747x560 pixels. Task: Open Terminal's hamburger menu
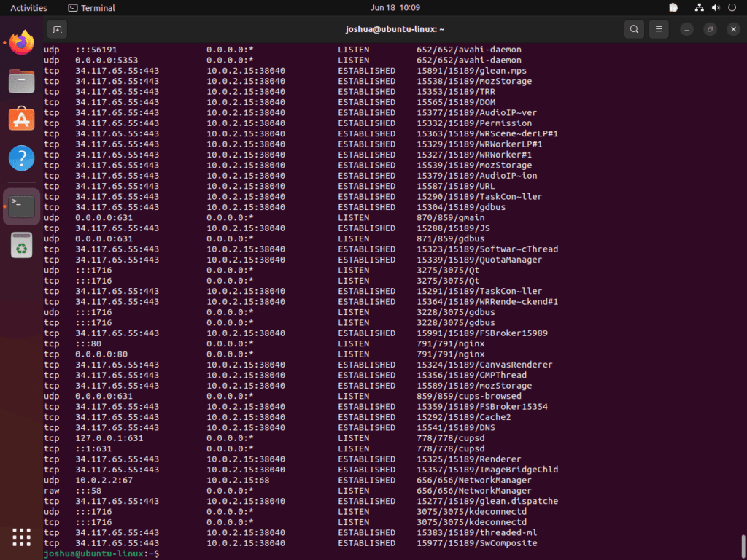coord(658,29)
